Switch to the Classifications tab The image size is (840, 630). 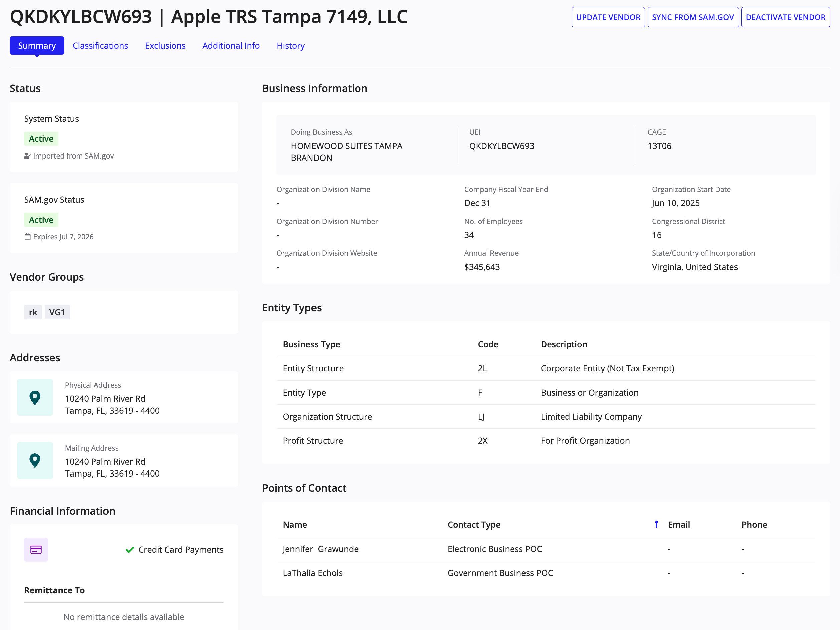(100, 45)
